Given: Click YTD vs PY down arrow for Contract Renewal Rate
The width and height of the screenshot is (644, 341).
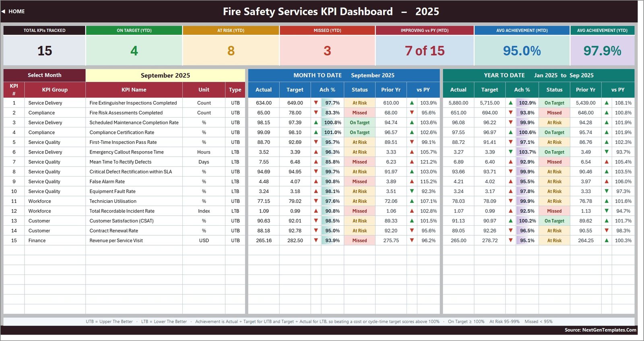Looking at the screenshot, I should pos(607,231).
